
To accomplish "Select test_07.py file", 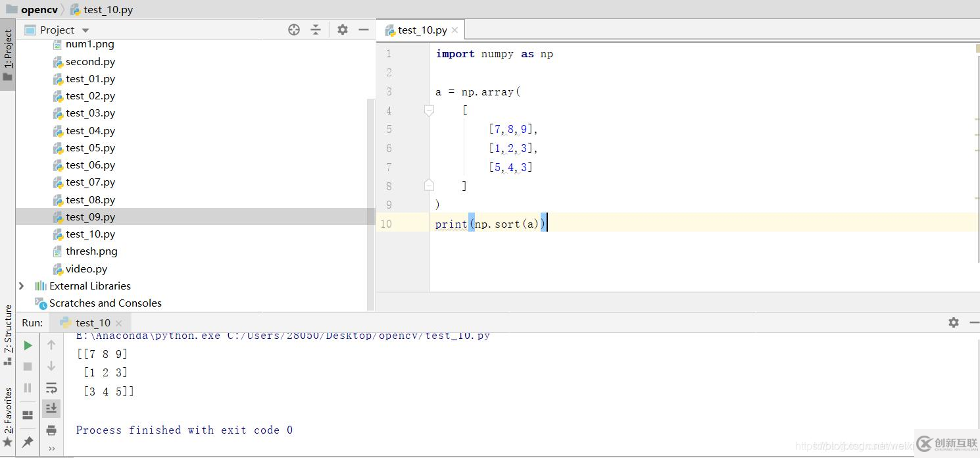I will click(90, 182).
